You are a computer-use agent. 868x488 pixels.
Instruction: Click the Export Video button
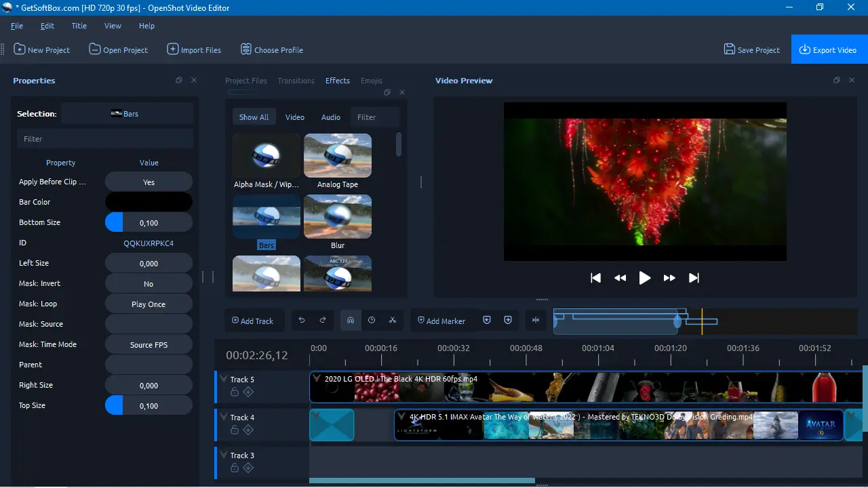(x=829, y=49)
